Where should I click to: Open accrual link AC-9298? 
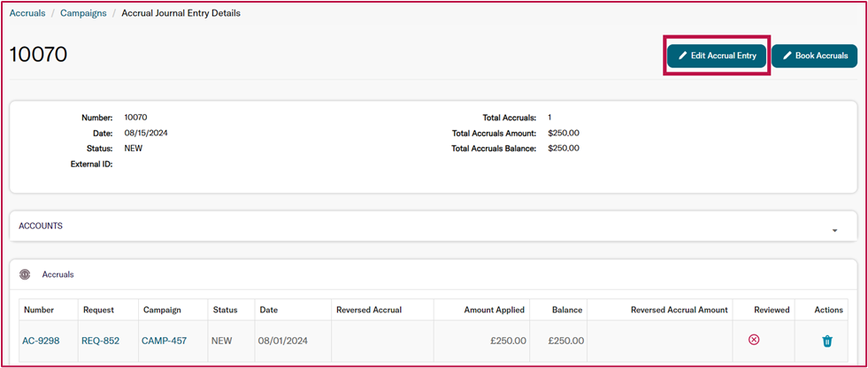tap(41, 341)
